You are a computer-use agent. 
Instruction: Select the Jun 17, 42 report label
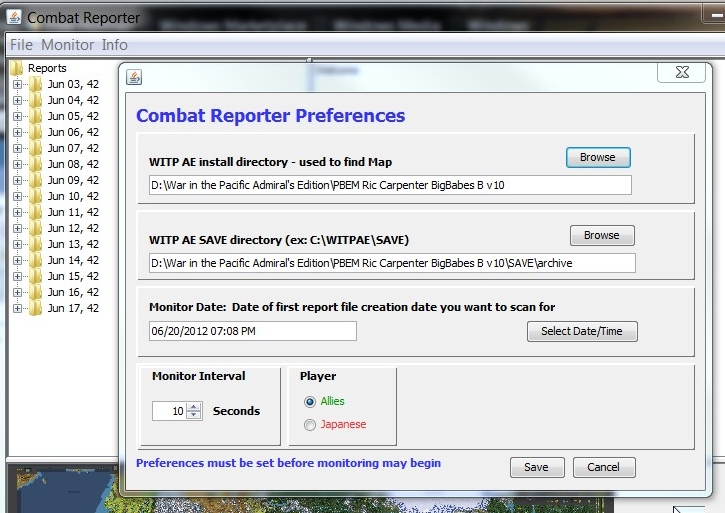pyautogui.click(x=73, y=309)
